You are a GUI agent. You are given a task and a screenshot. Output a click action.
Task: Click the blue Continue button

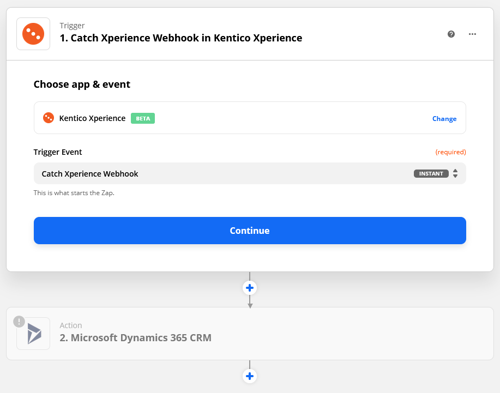pyautogui.click(x=250, y=231)
